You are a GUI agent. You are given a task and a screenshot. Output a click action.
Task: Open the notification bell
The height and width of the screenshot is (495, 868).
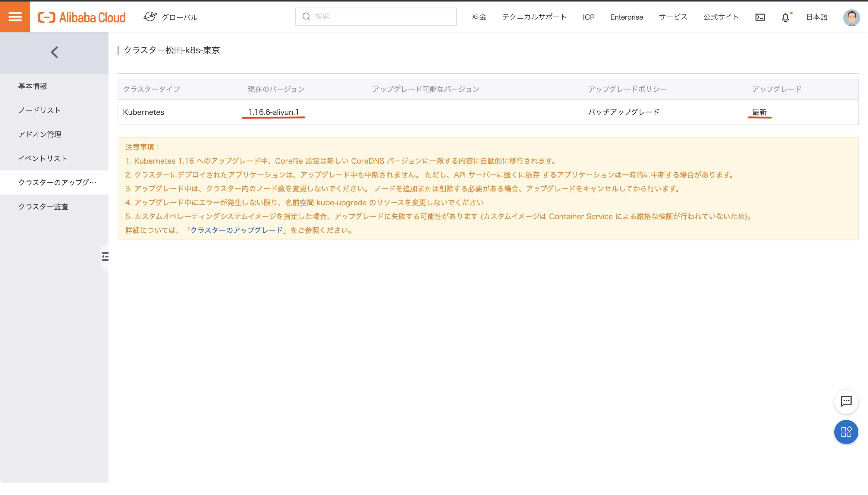click(x=785, y=17)
